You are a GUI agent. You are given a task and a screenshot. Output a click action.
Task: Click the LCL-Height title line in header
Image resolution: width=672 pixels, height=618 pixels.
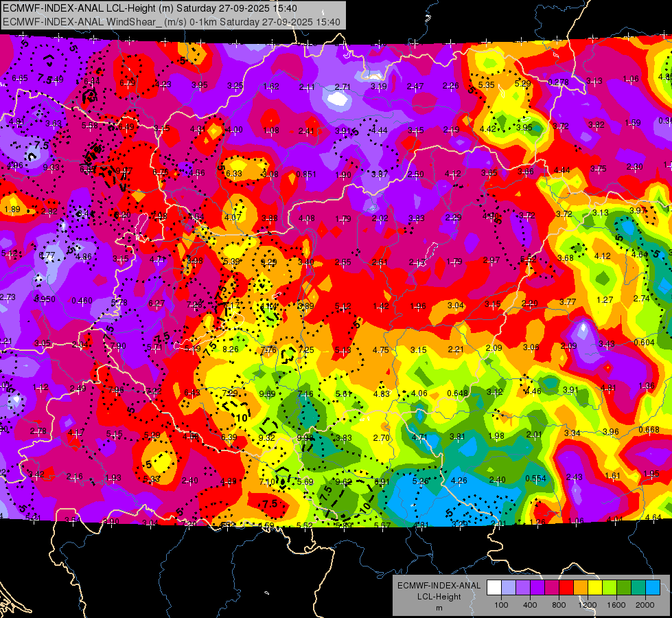tap(150, 8)
